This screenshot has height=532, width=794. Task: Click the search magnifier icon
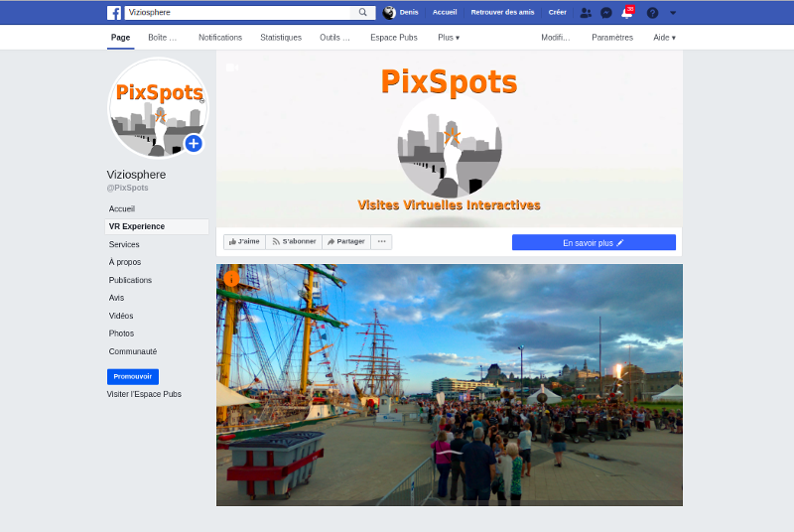click(x=363, y=13)
